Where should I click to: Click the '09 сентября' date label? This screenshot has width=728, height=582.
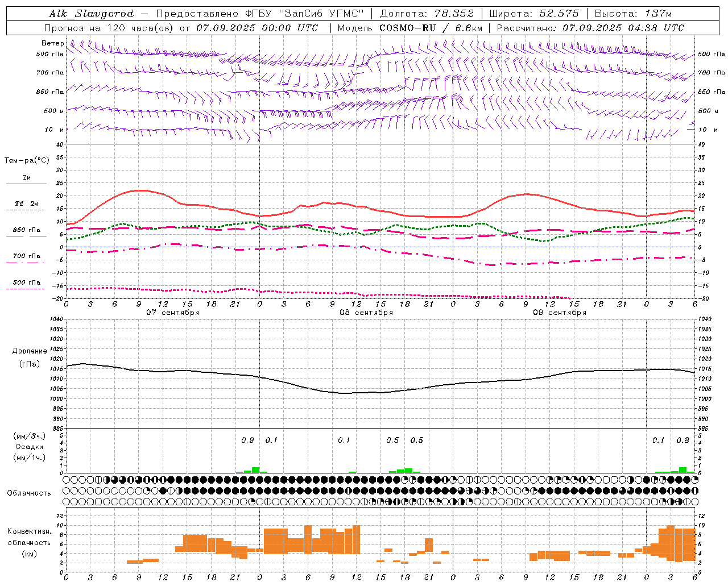tap(560, 313)
